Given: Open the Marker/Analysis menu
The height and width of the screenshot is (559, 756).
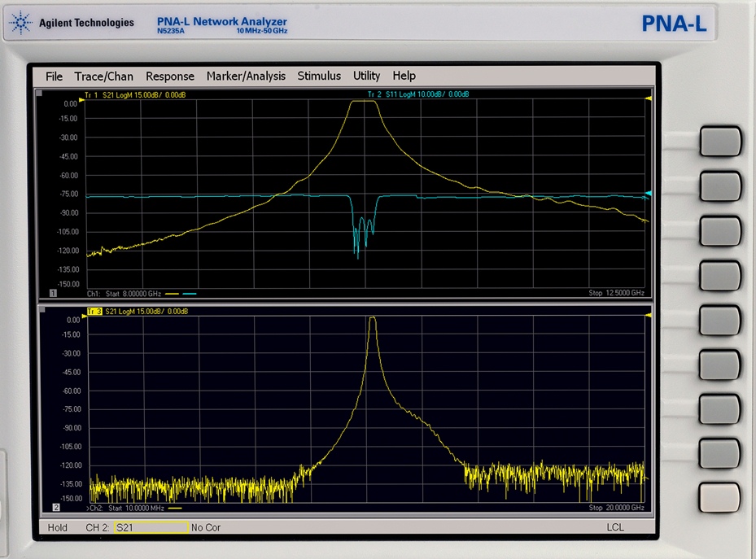Looking at the screenshot, I should (246, 76).
